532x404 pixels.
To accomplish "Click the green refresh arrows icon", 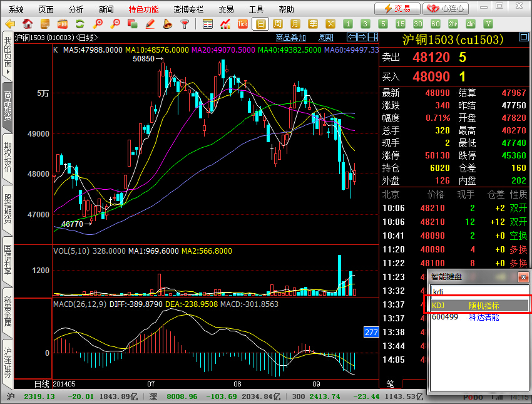I will coord(80,24).
